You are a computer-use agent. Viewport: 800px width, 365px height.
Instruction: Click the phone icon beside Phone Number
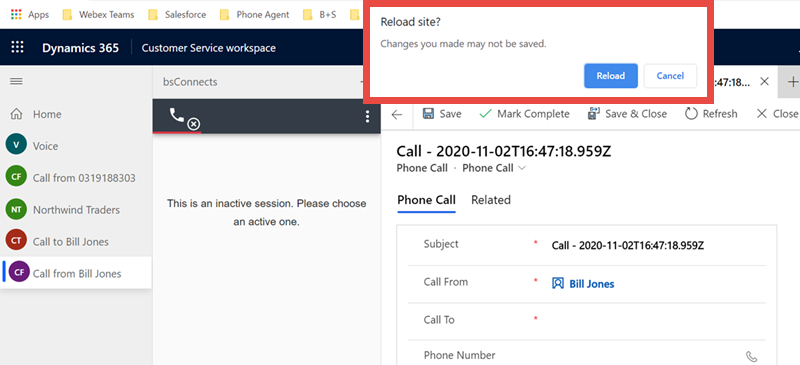coord(751,356)
